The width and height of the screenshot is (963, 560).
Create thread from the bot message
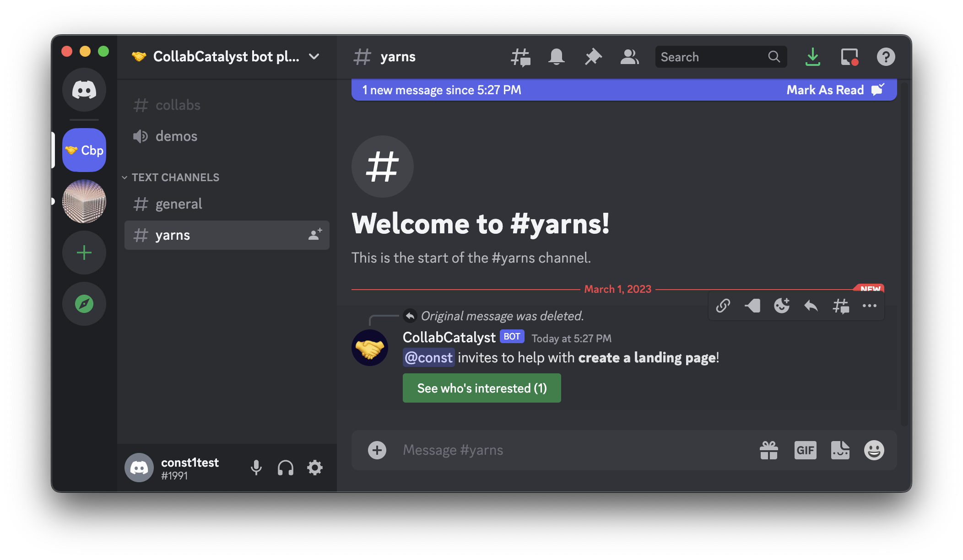(841, 306)
